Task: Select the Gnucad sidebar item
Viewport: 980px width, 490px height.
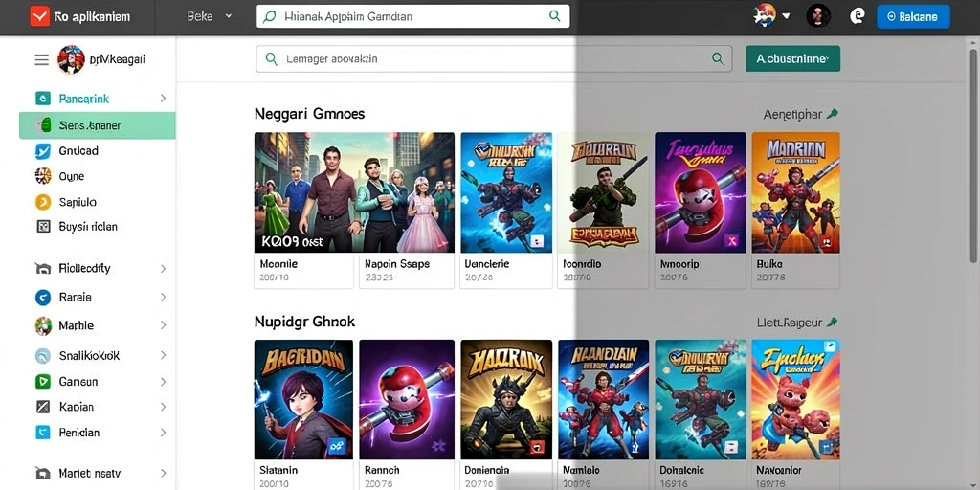Action: point(98,150)
